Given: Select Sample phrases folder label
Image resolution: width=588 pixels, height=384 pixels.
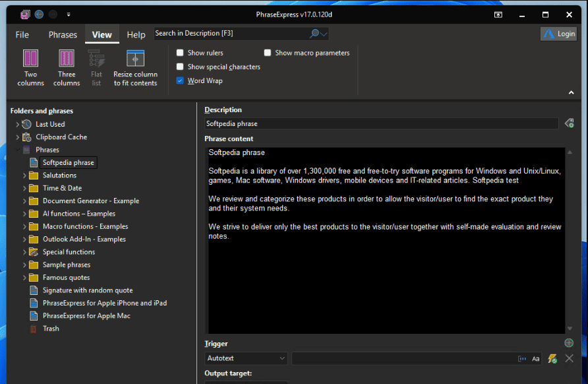Looking at the screenshot, I should point(67,265).
